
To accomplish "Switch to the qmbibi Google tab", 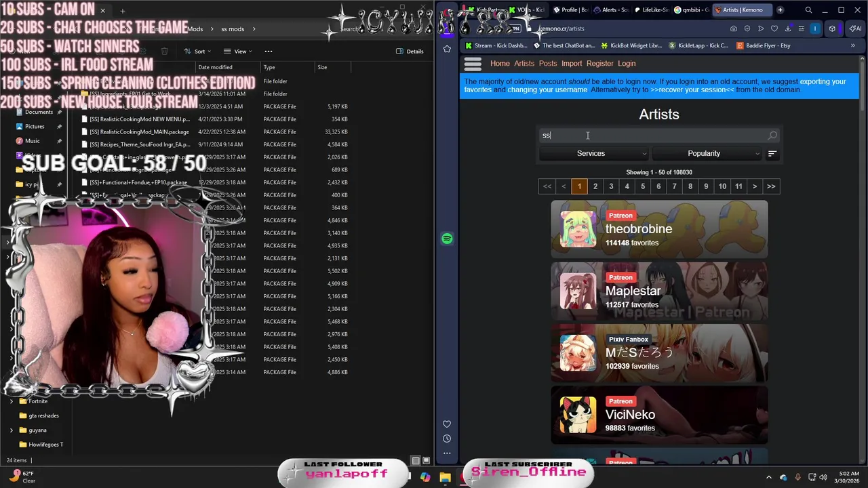I will (692, 10).
